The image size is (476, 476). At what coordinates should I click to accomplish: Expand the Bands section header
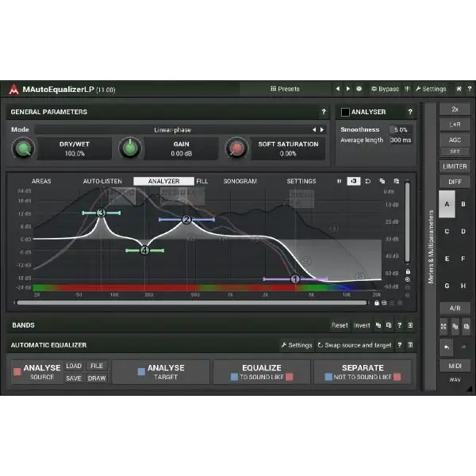click(x=24, y=325)
